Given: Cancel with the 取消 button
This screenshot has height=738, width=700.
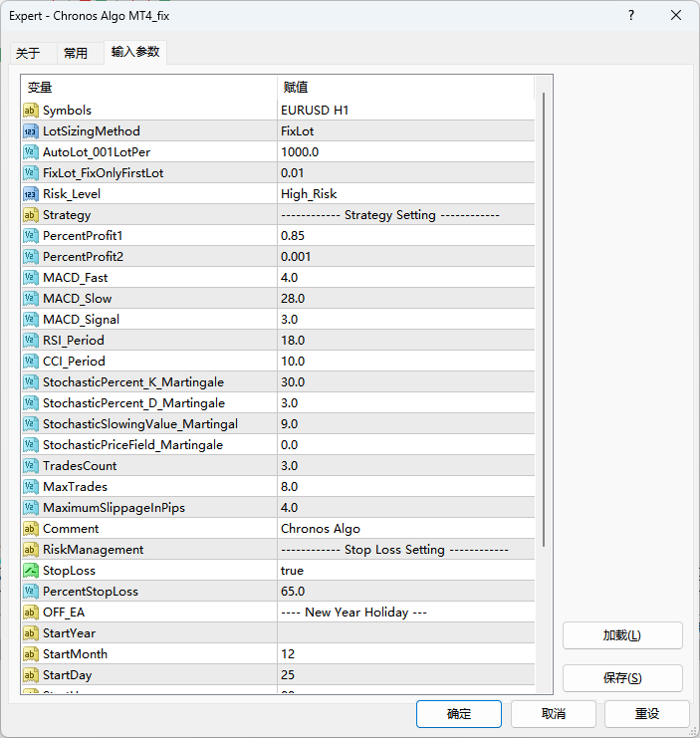Looking at the screenshot, I should [554, 714].
